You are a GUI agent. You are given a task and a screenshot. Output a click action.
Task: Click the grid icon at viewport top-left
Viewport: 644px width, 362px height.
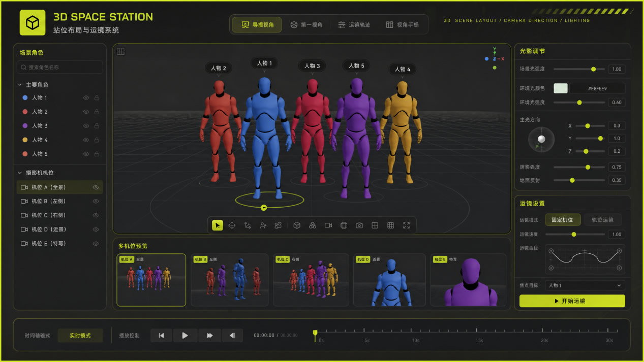120,51
